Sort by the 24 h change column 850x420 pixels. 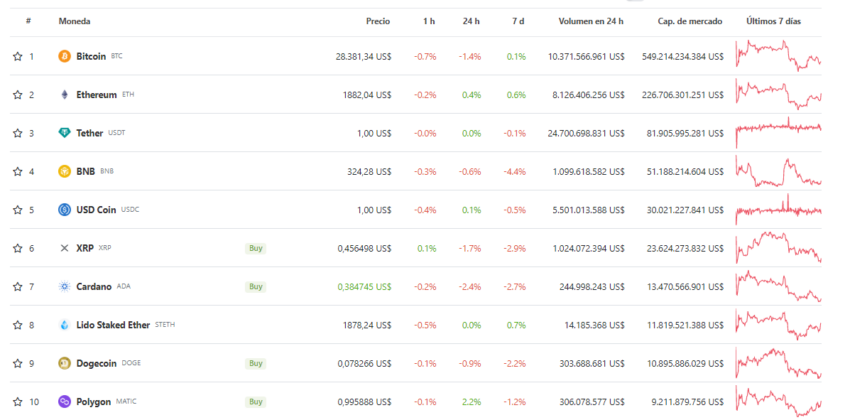tap(470, 21)
